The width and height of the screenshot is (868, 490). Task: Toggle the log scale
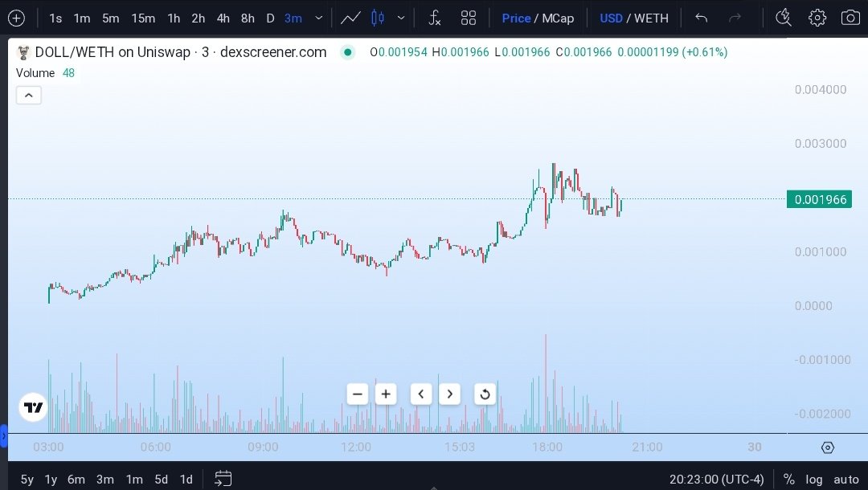pyautogui.click(x=813, y=480)
